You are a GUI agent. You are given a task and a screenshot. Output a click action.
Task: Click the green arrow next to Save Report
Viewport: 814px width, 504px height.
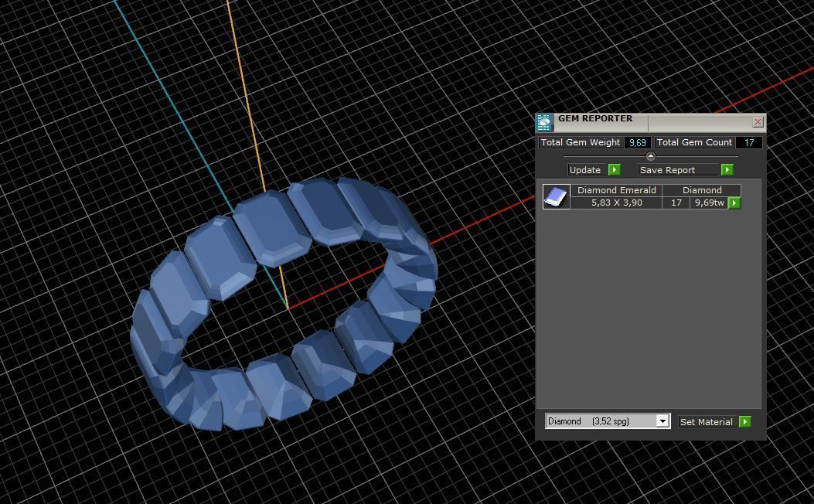(x=727, y=170)
